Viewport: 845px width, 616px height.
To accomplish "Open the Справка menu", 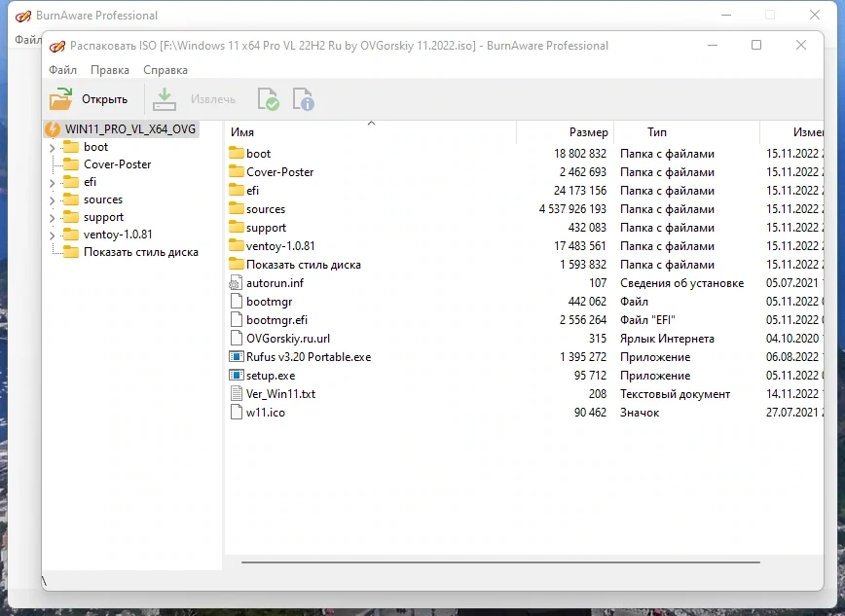I will [165, 70].
